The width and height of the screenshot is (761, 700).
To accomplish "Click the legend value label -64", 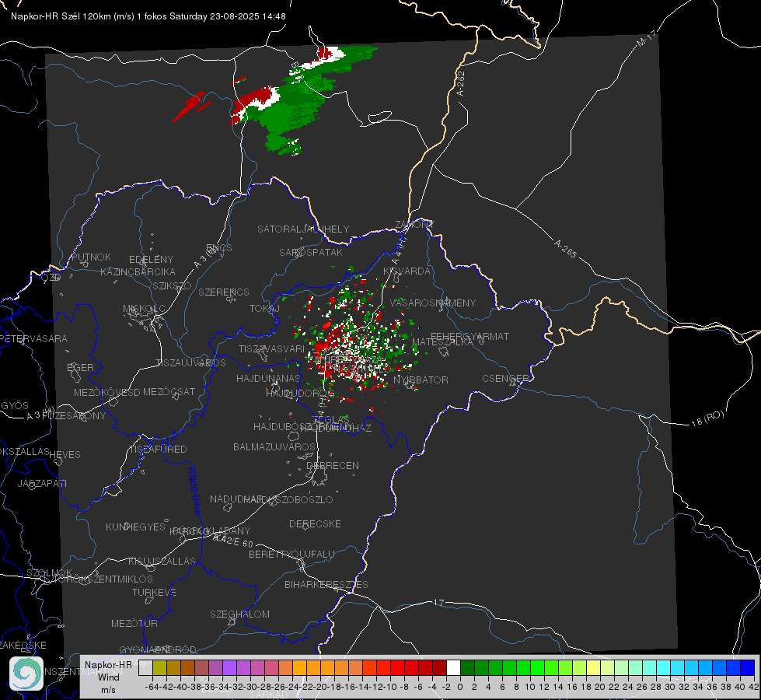I will pos(152,687).
